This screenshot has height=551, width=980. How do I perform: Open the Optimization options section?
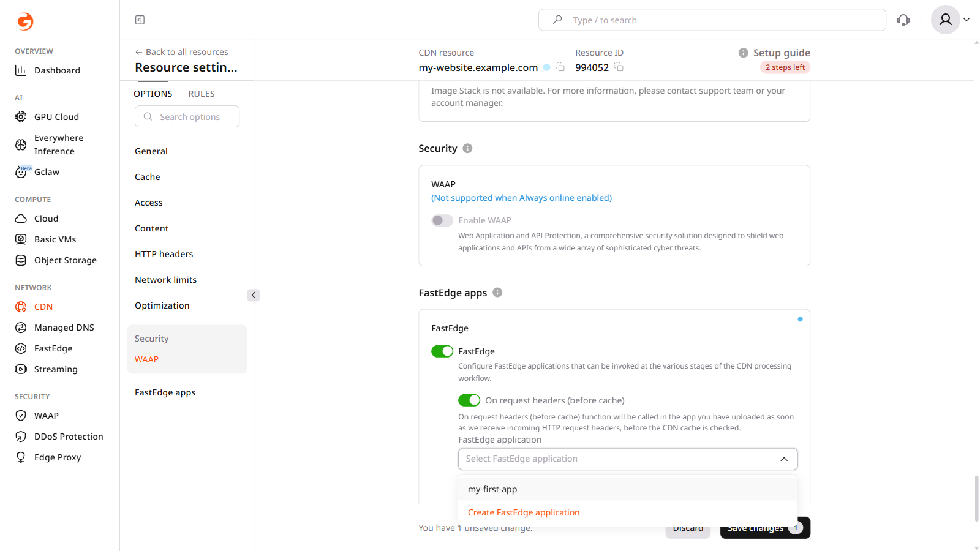(162, 305)
